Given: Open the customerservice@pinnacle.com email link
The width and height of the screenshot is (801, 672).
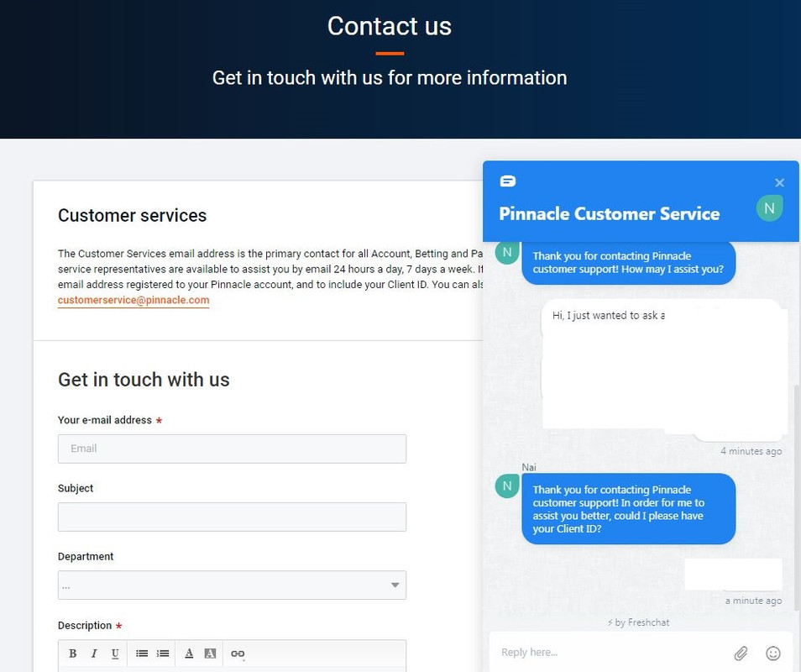Looking at the screenshot, I should (x=133, y=300).
